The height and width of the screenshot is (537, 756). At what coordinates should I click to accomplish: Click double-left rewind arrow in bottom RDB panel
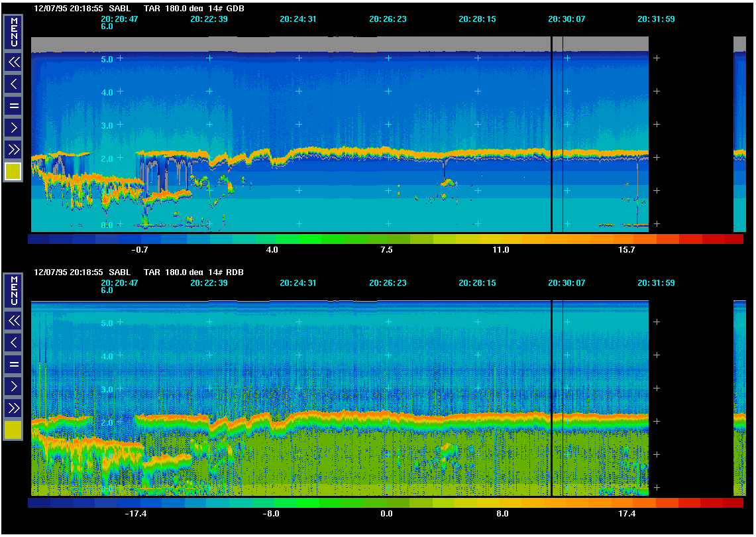click(x=13, y=321)
